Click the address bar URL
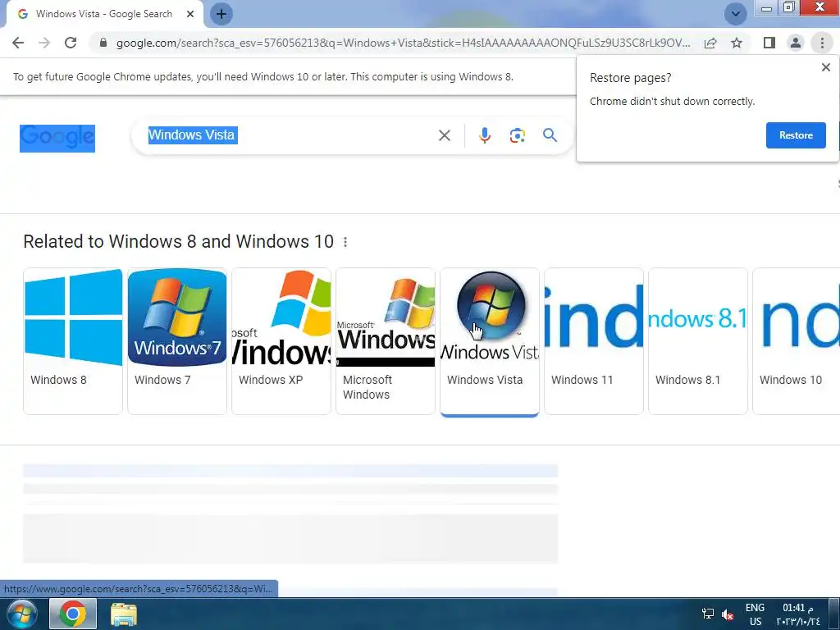Viewport: 840px width, 630px height. (x=403, y=43)
